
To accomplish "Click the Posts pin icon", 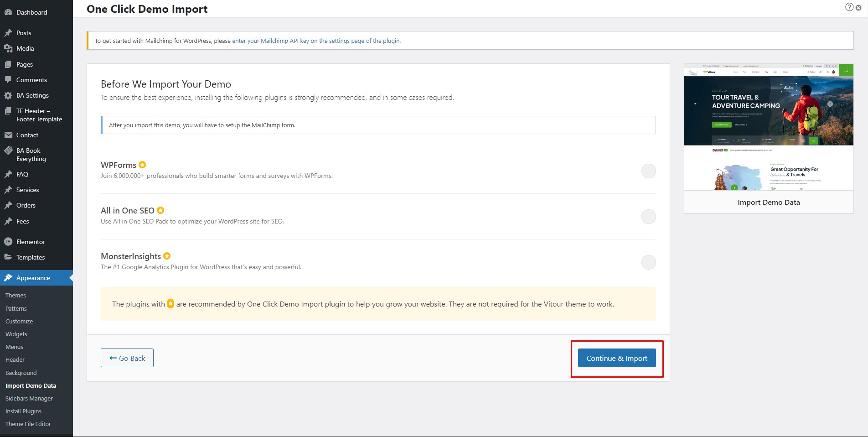I will pyautogui.click(x=8, y=33).
